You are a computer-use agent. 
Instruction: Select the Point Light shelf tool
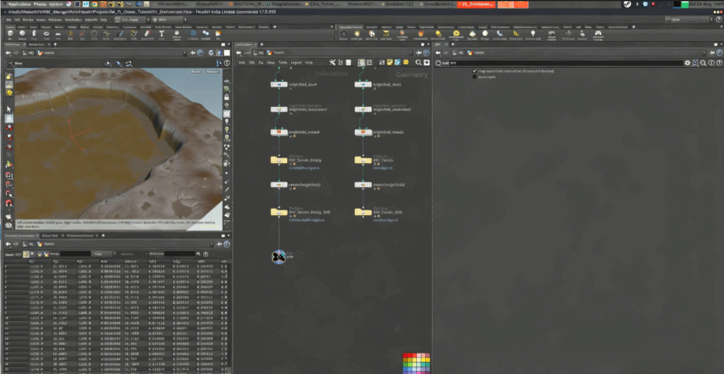(x=357, y=35)
